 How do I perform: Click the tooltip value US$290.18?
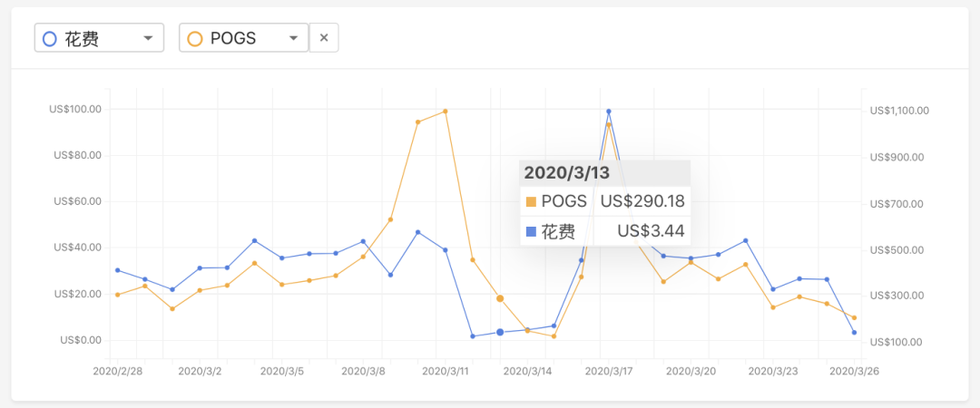[642, 201]
